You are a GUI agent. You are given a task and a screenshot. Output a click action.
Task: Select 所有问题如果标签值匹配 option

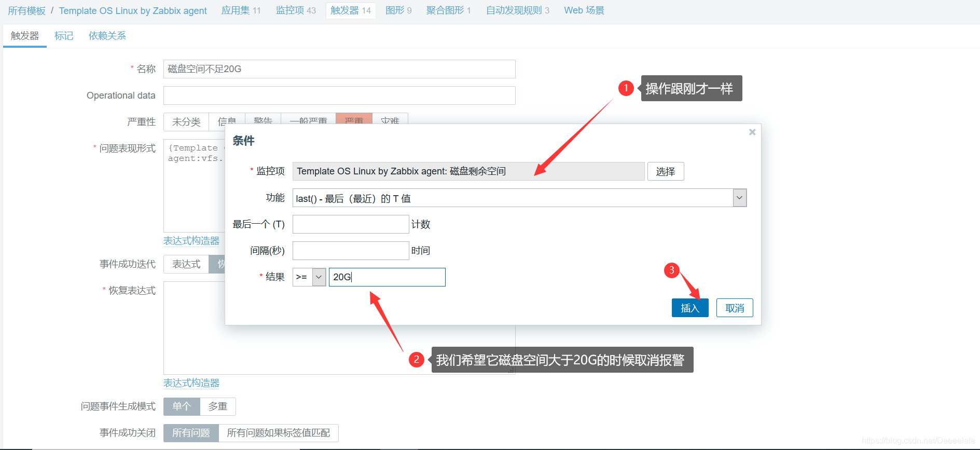point(279,433)
